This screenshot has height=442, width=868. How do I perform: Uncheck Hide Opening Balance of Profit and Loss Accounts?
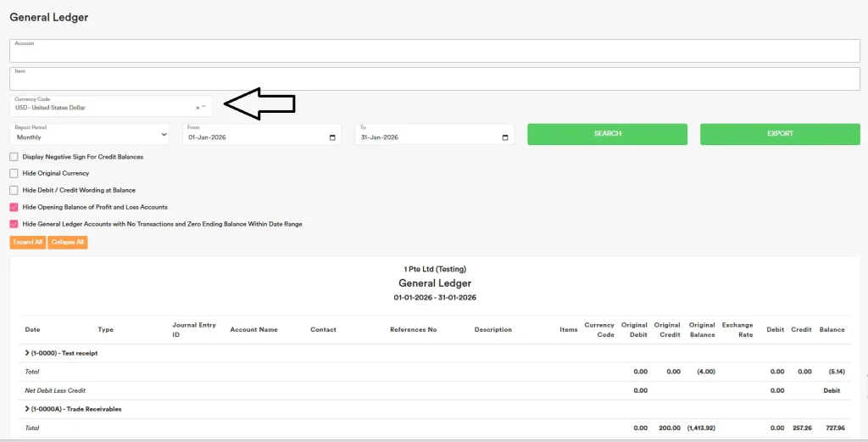[x=14, y=207]
